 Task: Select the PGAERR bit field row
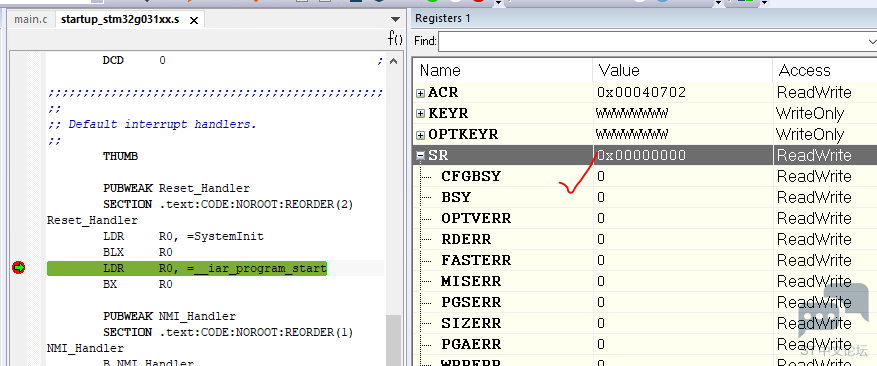pyautogui.click(x=645, y=344)
